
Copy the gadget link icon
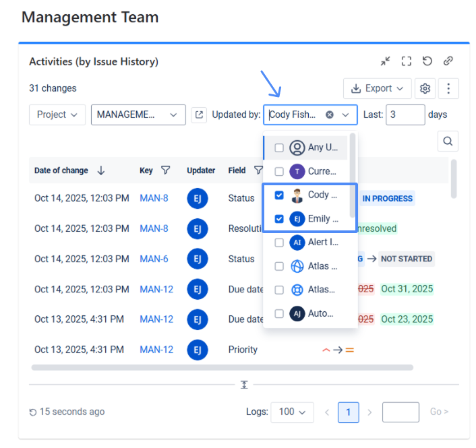(448, 61)
